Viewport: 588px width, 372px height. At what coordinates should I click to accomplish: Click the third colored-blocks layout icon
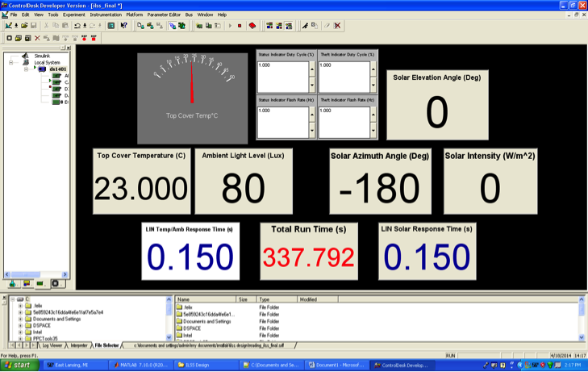[x=289, y=26]
